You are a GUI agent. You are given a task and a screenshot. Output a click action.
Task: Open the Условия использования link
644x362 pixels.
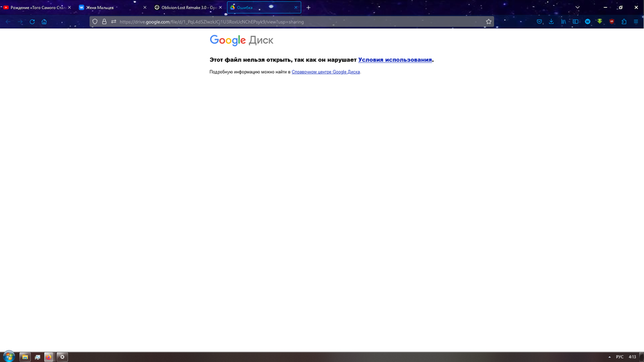coord(395,60)
